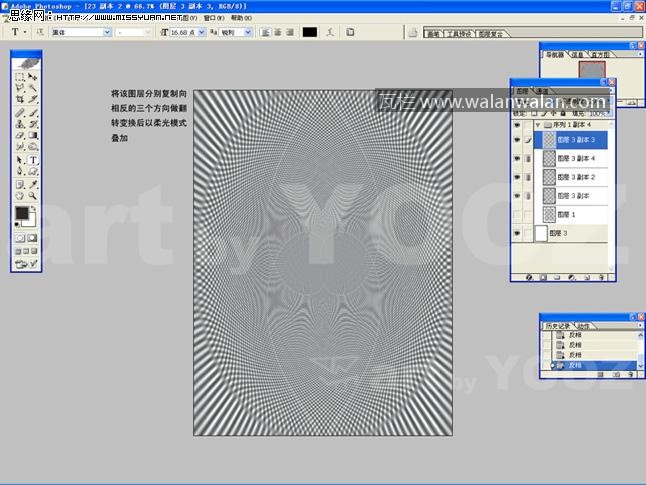Select the Move tool
This screenshot has height=485, width=646.
pyautogui.click(x=33, y=77)
